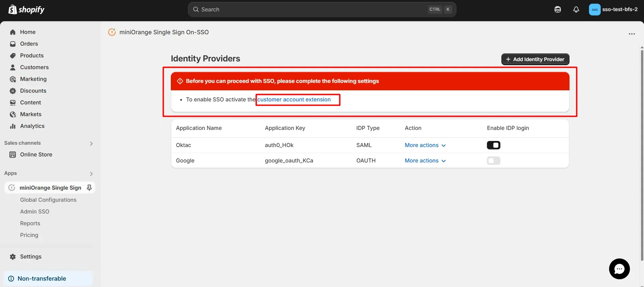Focus the top Search field

click(x=322, y=9)
